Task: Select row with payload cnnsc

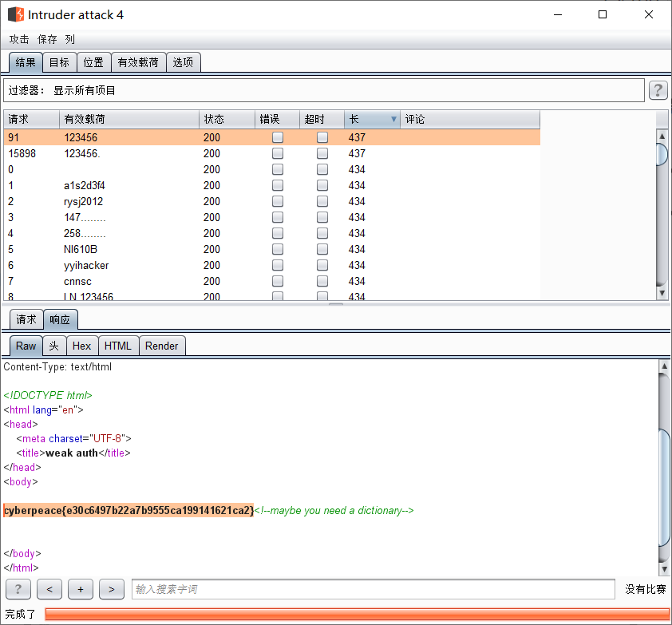Action: coord(271,281)
